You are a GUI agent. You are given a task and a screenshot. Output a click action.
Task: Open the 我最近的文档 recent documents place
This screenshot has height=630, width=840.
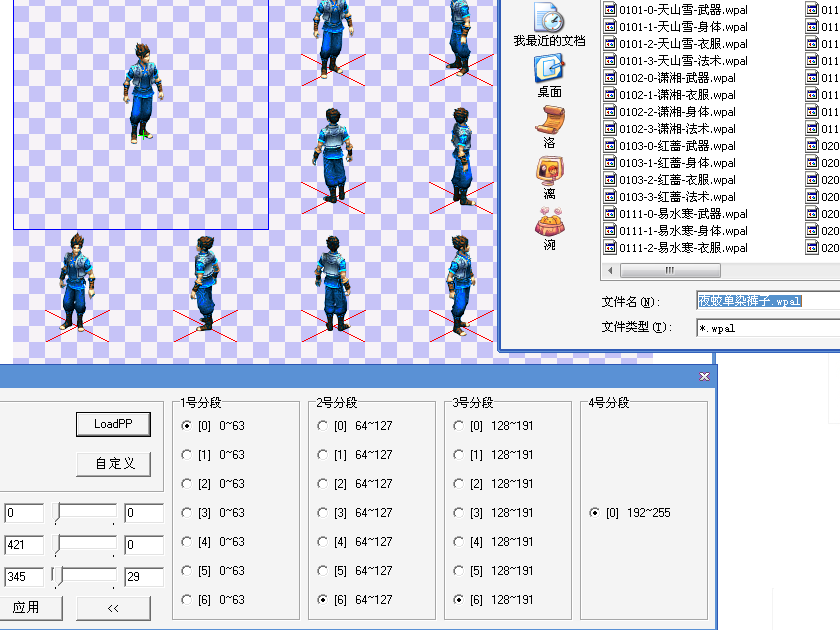click(x=549, y=25)
